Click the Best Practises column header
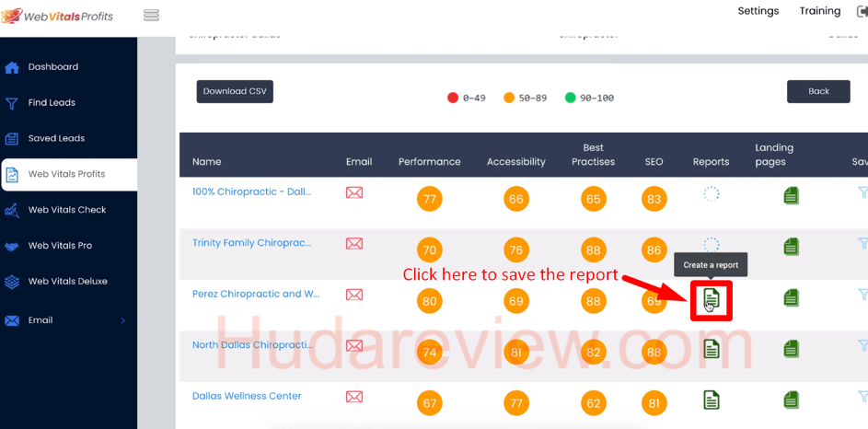 (594, 155)
